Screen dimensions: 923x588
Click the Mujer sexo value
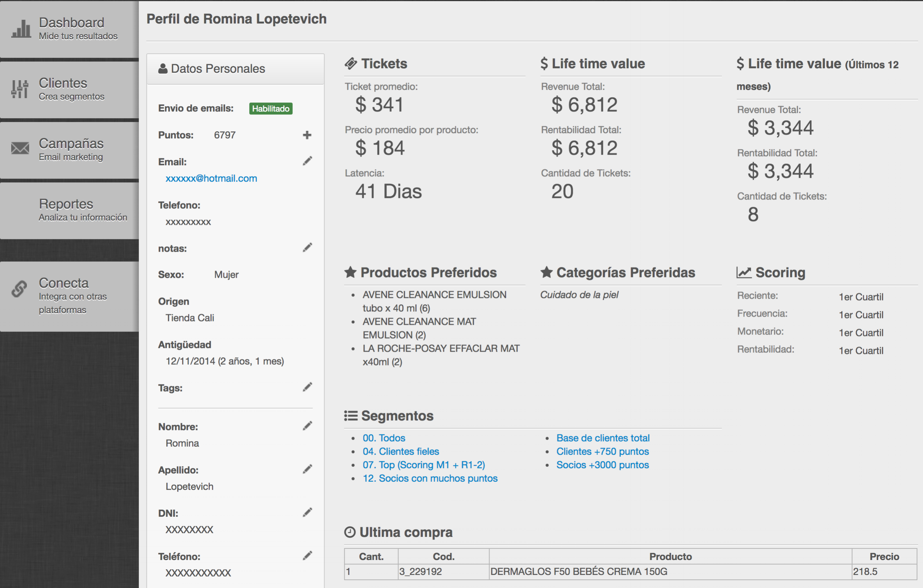tap(226, 274)
